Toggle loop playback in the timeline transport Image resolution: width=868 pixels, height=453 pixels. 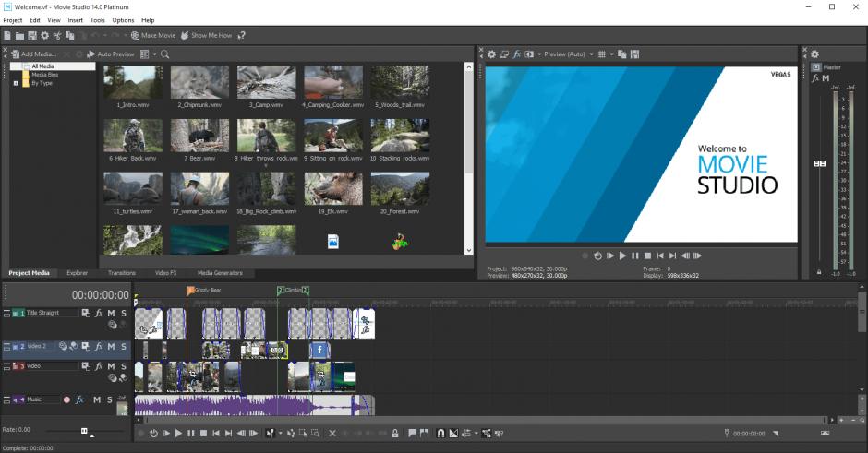[153, 434]
